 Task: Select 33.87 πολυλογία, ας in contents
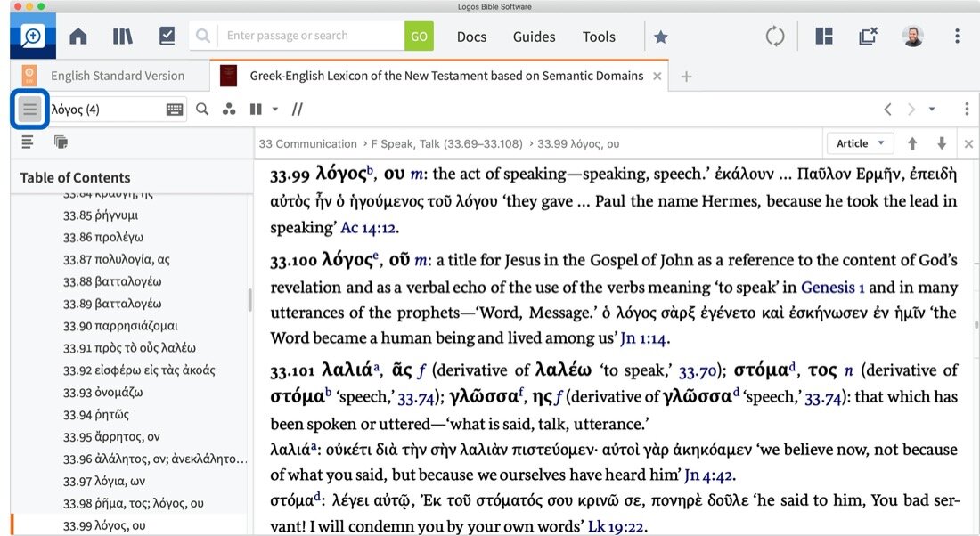coord(116,259)
